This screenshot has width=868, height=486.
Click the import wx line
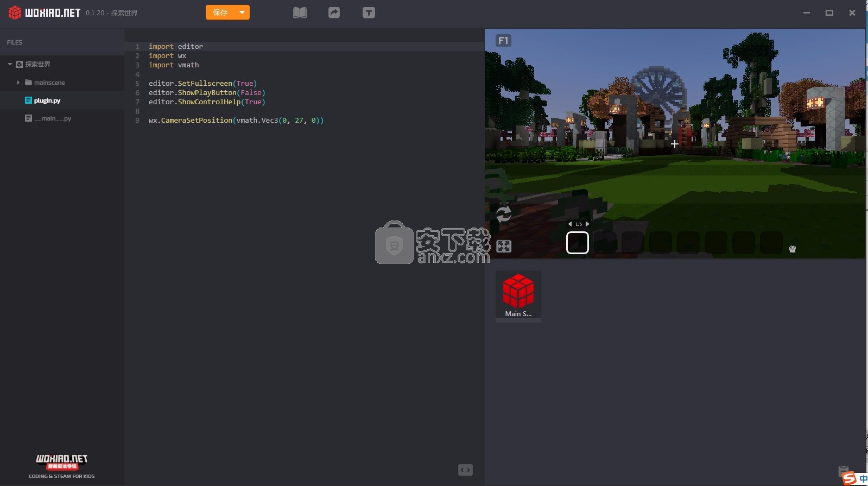click(x=167, y=56)
